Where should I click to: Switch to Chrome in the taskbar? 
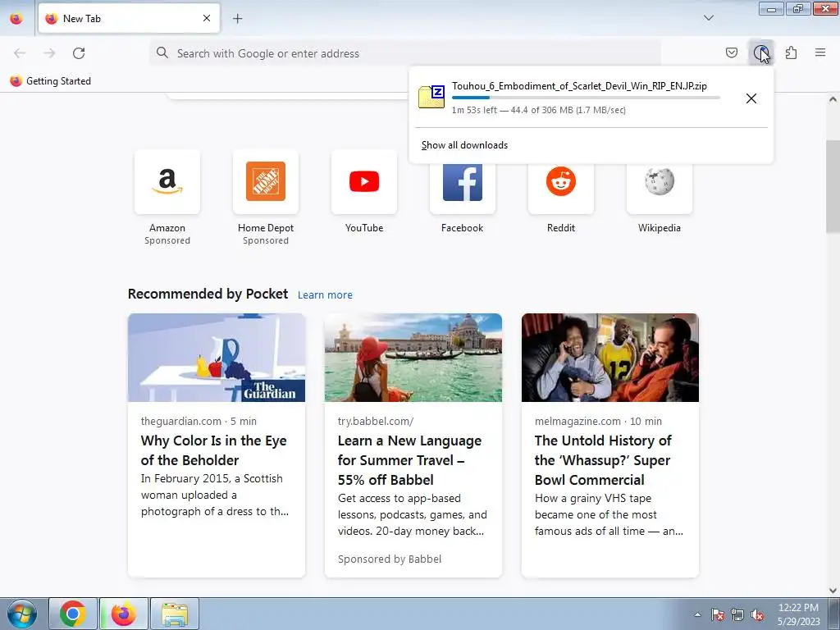coord(73,614)
